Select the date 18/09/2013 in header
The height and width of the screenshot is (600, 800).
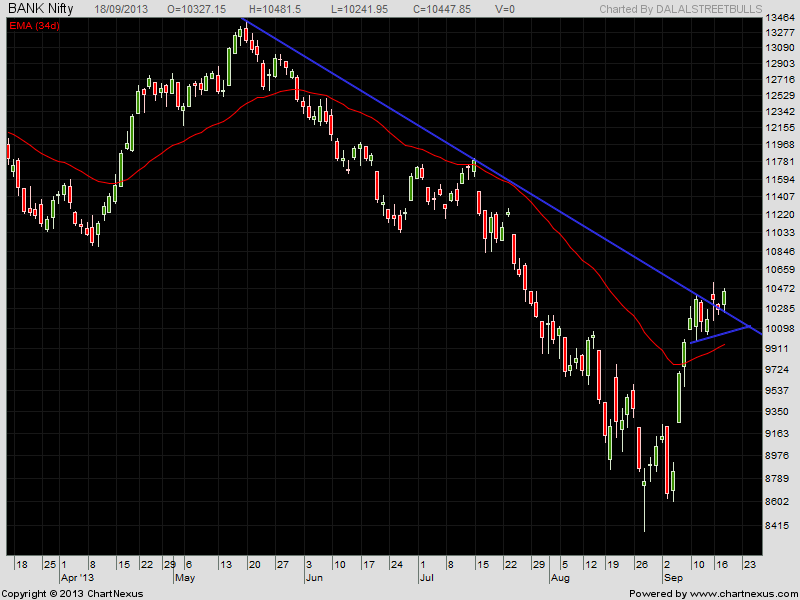click(121, 9)
